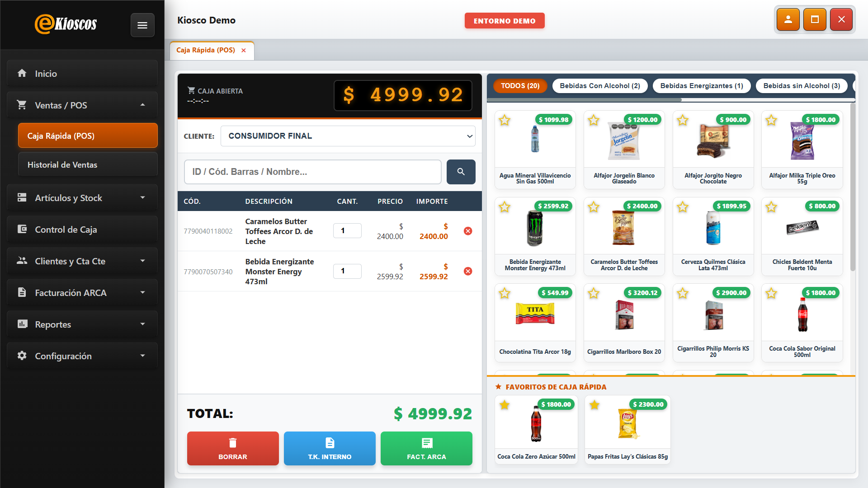Click product search input field
Screen dimensions: 868x488
(x=312, y=172)
